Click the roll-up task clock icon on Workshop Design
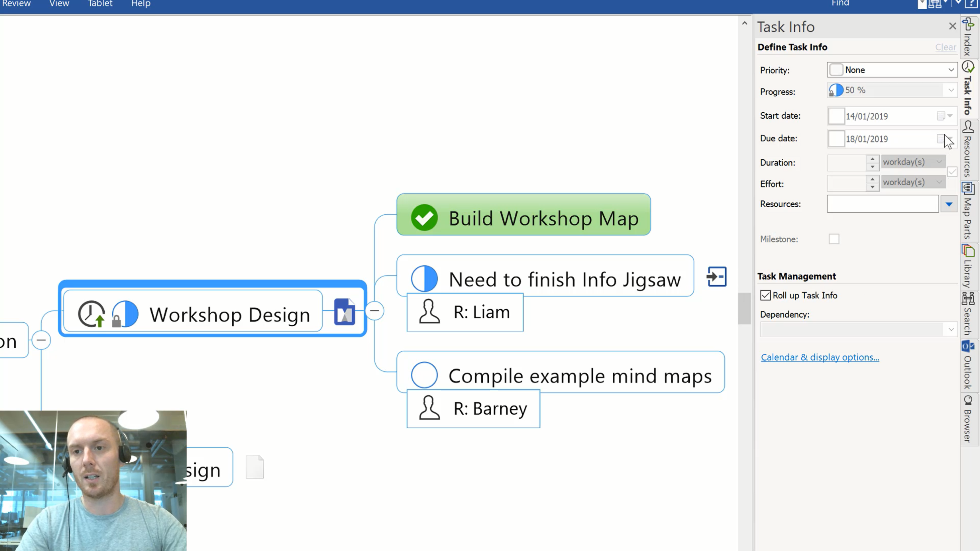This screenshot has width=980, height=551. 92,314
